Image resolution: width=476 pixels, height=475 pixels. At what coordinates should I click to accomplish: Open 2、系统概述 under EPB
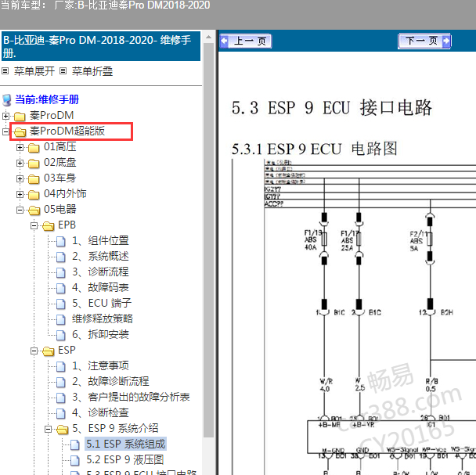(100, 257)
